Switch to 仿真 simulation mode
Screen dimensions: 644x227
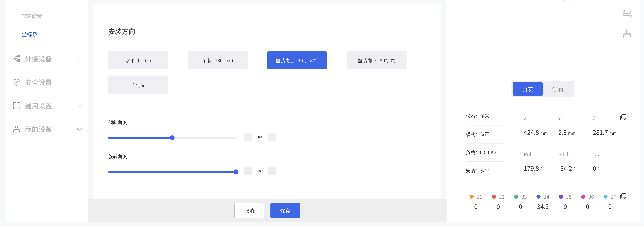point(558,89)
